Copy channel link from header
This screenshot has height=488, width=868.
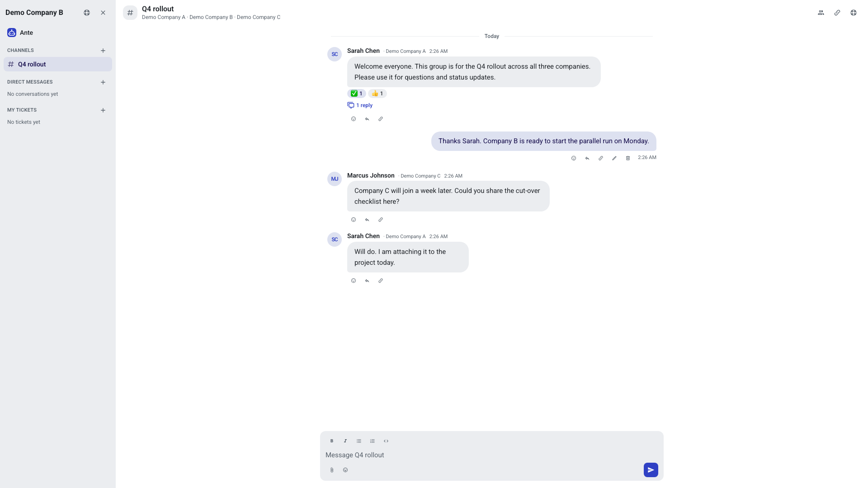pos(837,13)
